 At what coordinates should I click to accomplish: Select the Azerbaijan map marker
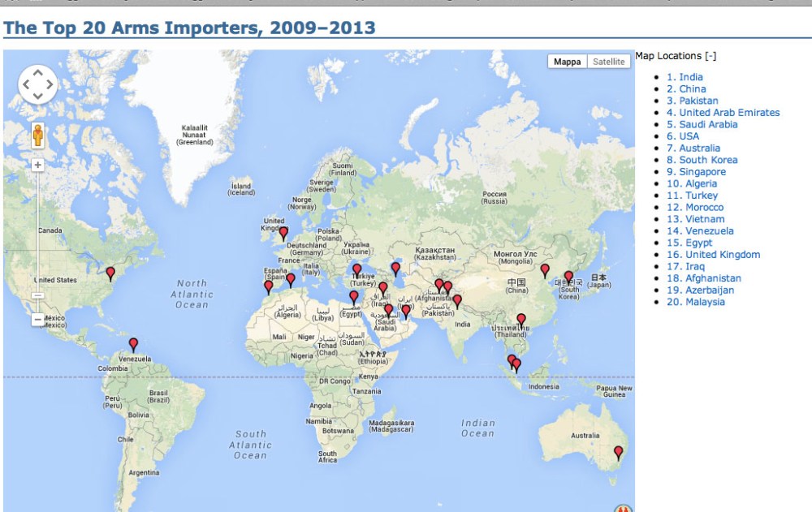tap(395, 268)
